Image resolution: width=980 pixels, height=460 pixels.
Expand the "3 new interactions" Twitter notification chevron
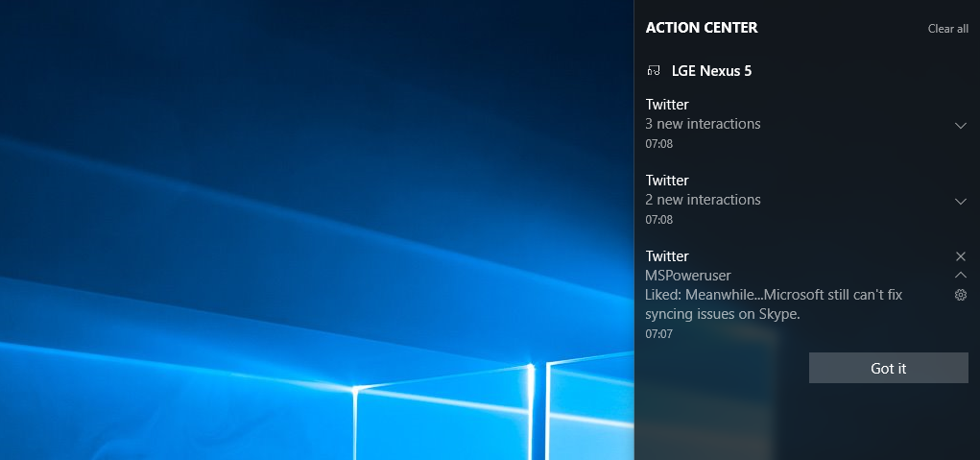[x=961, y=126]
